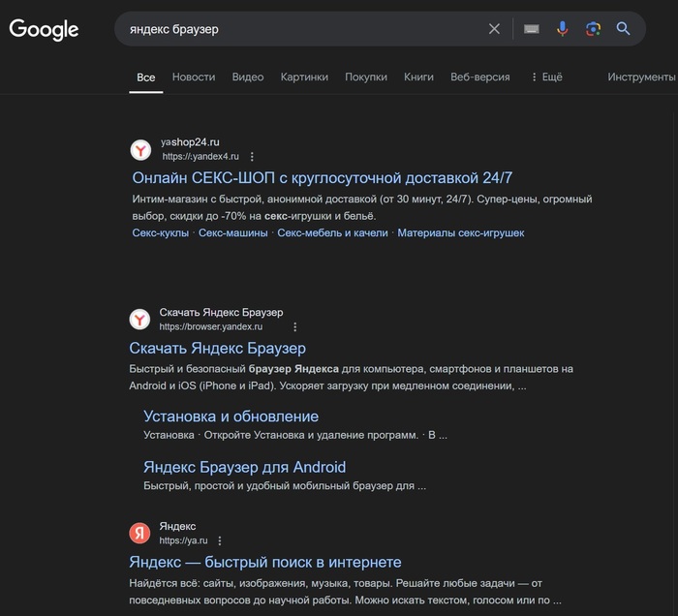Click the red Яндекс ya.ru favicon
Screen dimensions: 678x616
(x=140, y=533)
